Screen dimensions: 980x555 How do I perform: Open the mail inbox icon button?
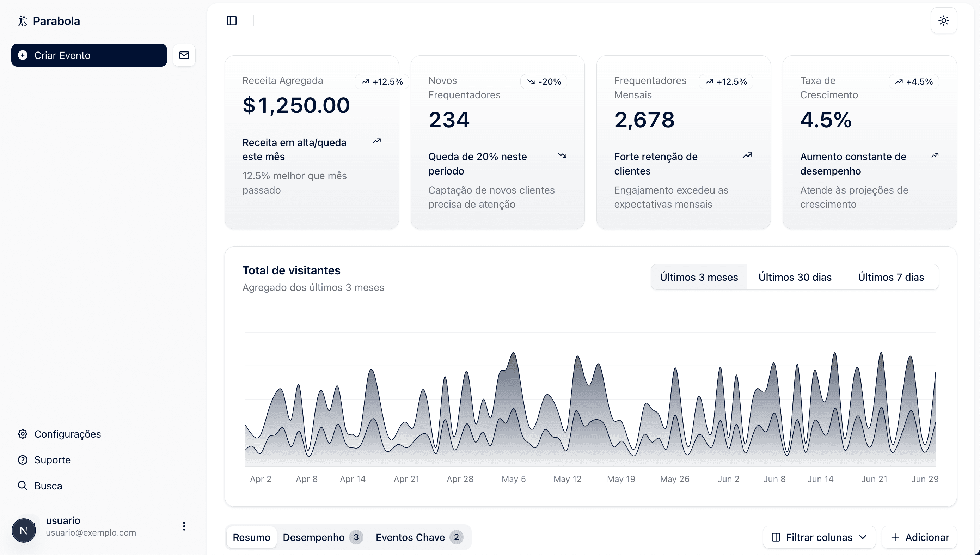click(184, 55)
